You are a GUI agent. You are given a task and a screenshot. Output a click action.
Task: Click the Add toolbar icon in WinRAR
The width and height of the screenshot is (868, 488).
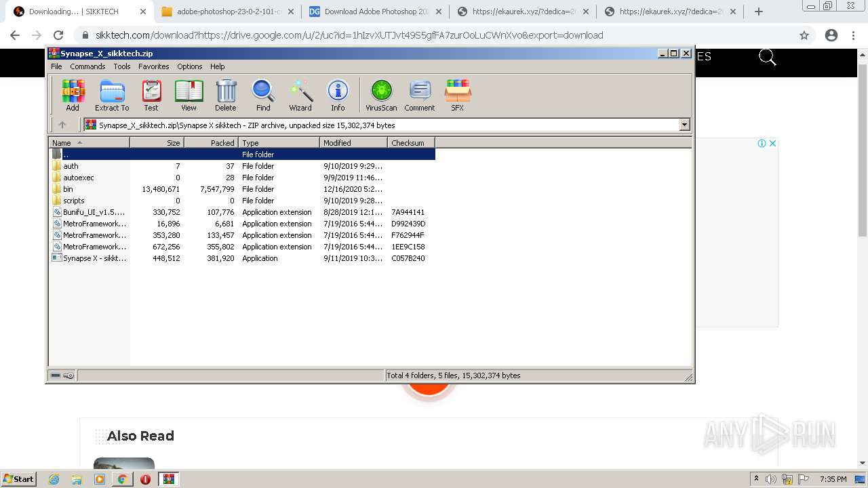pyautogui.click(x=73, y=95)
